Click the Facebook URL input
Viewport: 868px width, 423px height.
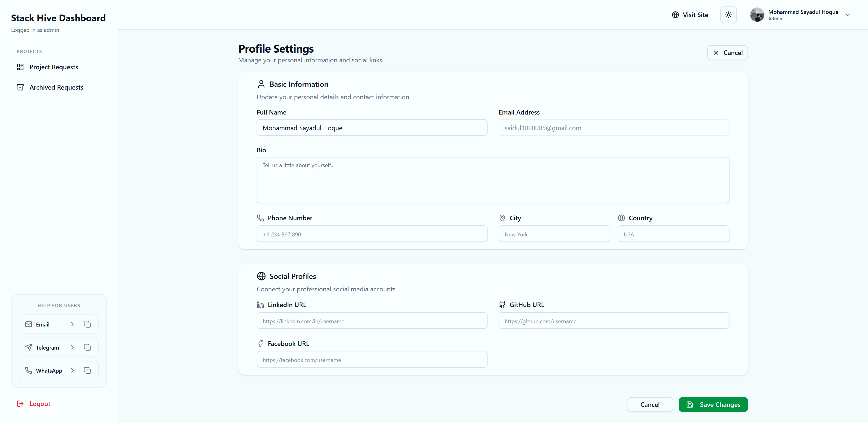click(x=372, y=360)
